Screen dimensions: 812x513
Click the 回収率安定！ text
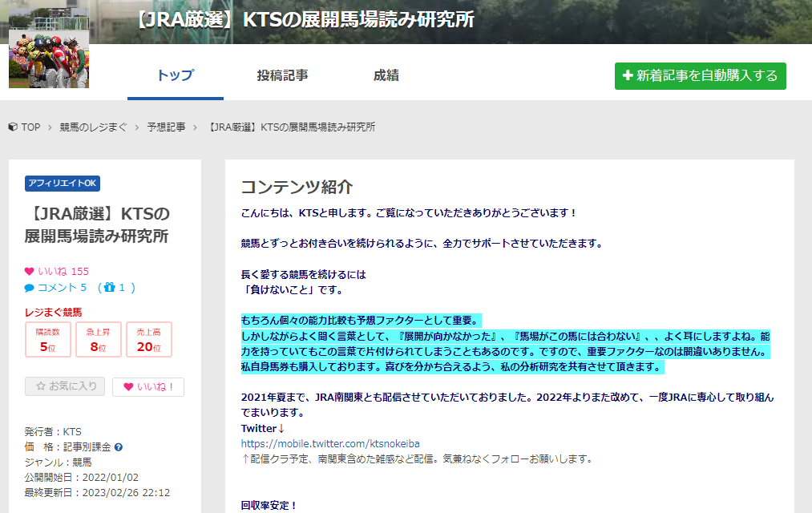(x=269, y=505)
